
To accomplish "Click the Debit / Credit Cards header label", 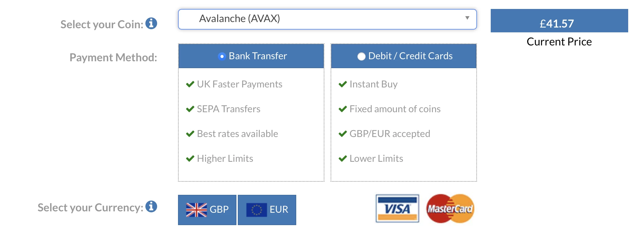I will [x=410, y=56].
